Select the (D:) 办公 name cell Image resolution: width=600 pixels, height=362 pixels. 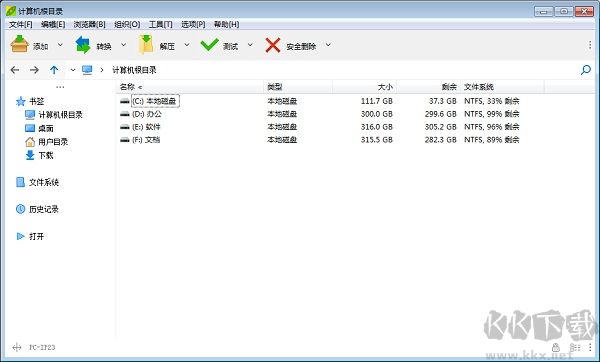click(147, 114)
